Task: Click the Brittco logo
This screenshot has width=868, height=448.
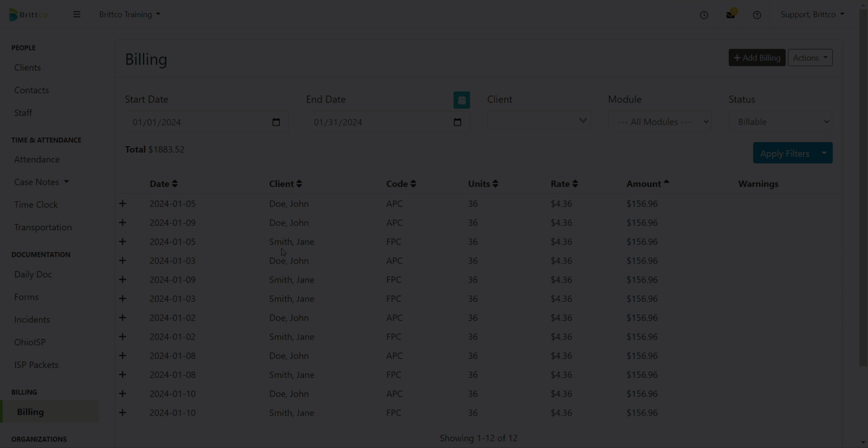Action: (28, 15)
